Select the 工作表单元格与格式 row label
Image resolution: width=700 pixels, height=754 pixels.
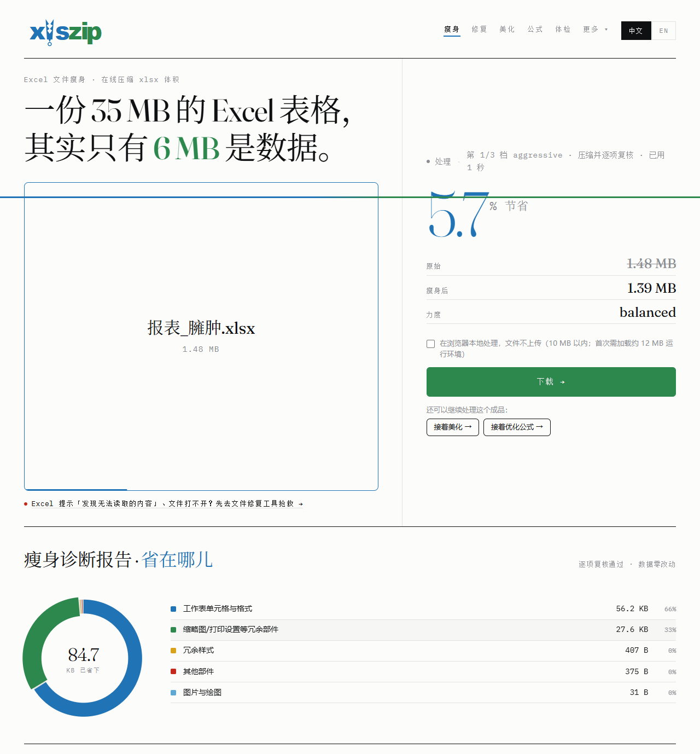pos(218,609)
